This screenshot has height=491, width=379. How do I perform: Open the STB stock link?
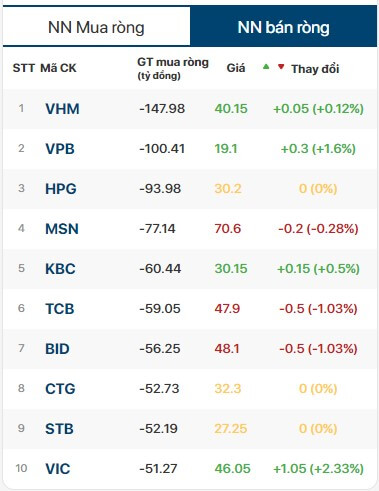pyautogui.click(x=59, y=429)
